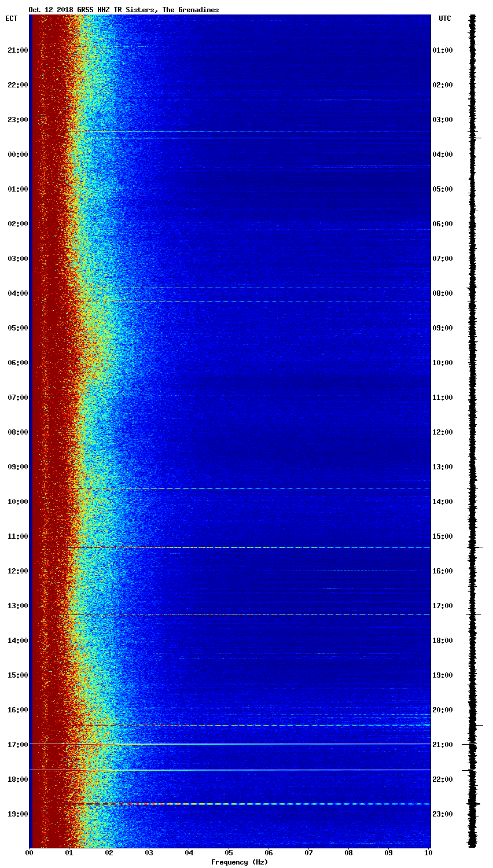Click the 01:00 label on the ECT axis

[17, 189]
